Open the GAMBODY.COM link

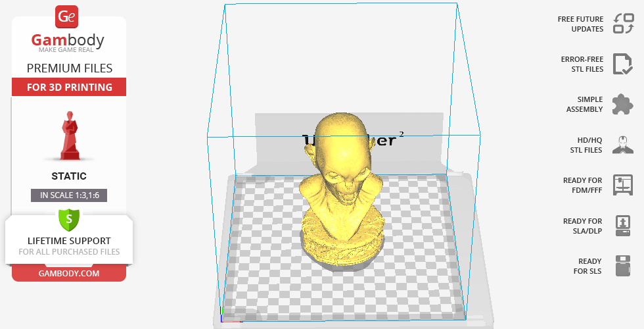(69, 273)
